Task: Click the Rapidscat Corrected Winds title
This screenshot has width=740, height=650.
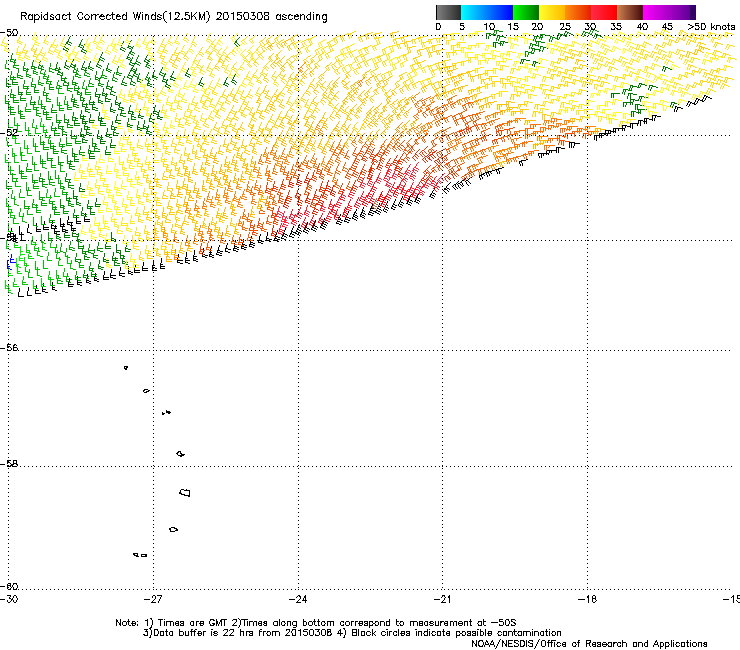Action: point(174,16)
